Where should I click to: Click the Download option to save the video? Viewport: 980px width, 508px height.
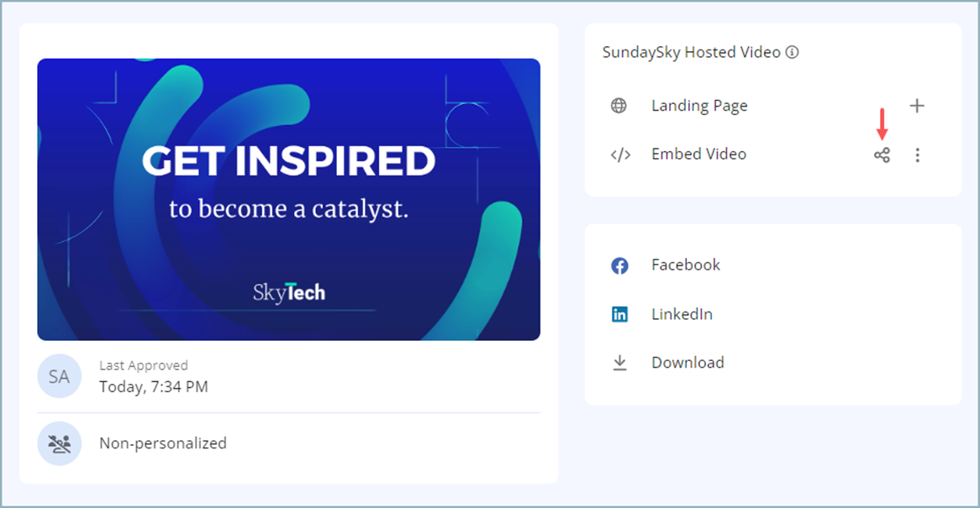click(x=688, y=362)
